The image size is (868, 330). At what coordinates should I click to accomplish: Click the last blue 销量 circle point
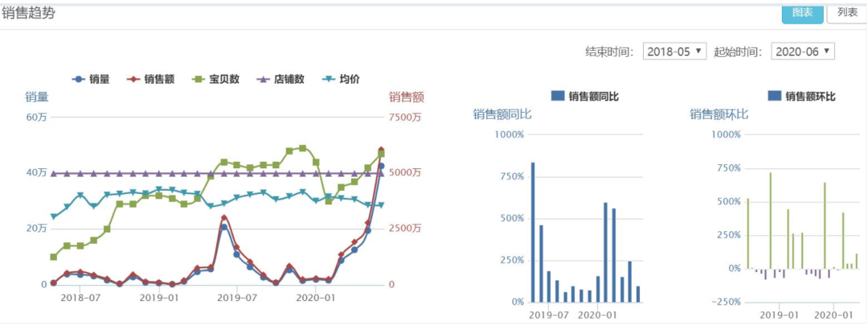click(381, 166)
